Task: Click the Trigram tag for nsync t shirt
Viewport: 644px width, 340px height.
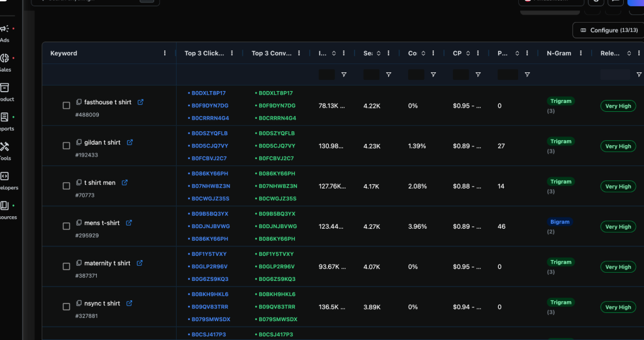Action: pyautogui.click(x=560, y=302)
